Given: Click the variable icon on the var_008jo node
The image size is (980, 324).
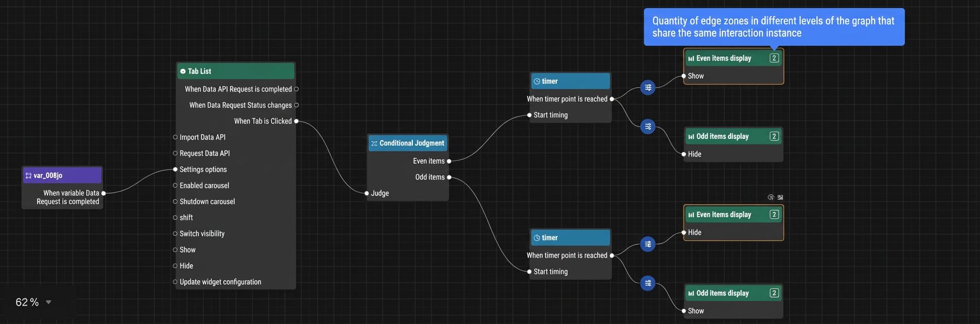Looking at the screenshot, I should pos(28,176).
